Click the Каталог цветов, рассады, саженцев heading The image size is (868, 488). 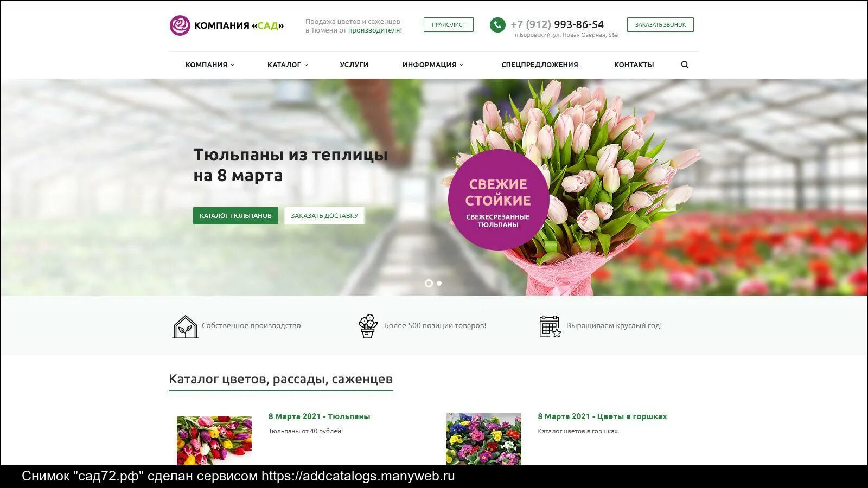(280, 379)
